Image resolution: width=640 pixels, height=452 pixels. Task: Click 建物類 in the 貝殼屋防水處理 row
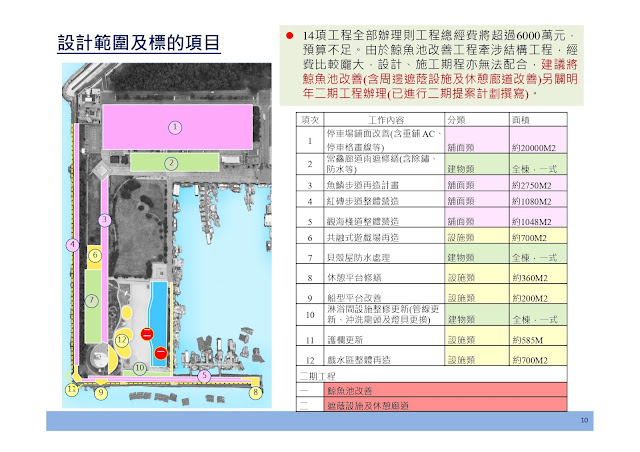461,258
